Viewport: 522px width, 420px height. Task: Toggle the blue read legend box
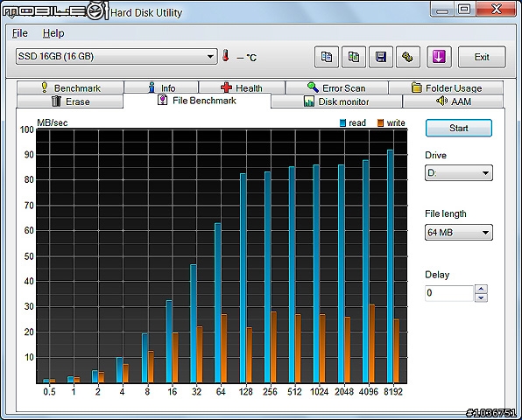[x=343, y=123]
